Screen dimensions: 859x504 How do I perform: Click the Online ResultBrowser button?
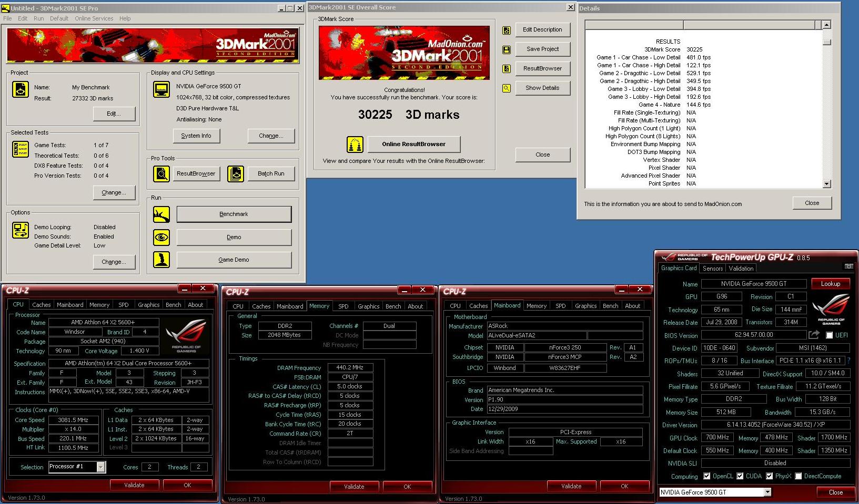tap(413, 144)
